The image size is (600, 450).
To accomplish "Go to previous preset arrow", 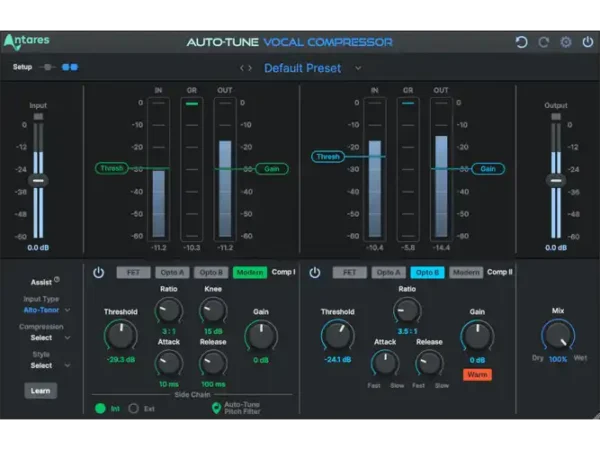I will [241, 68].
